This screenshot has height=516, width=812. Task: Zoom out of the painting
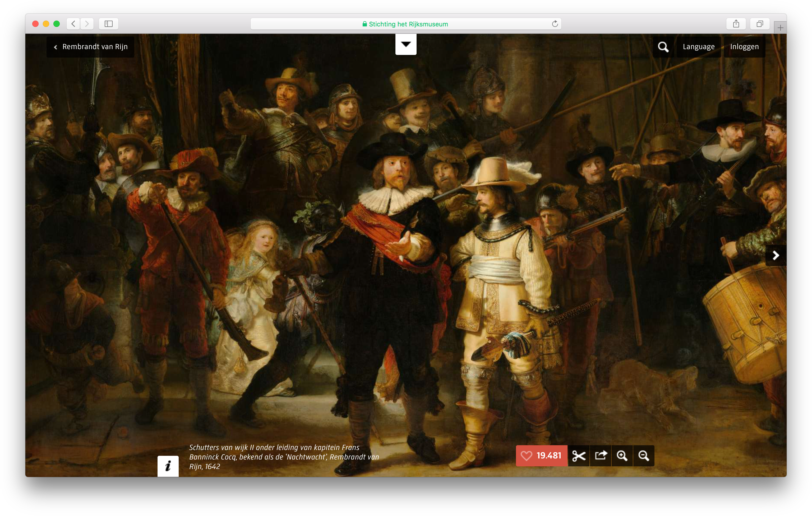644,456
